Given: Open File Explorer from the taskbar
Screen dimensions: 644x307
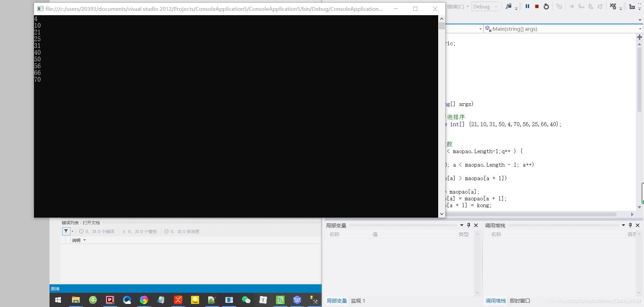Looking at the screenshot, I should (x=76, y=300).
